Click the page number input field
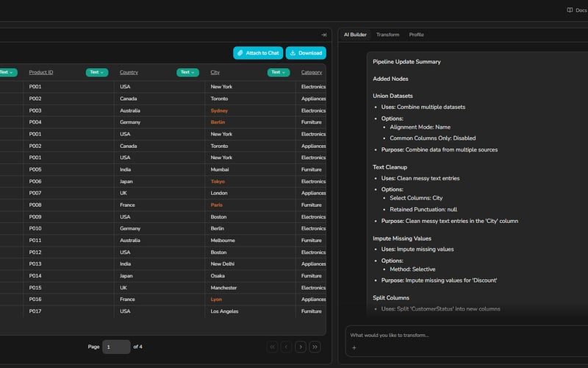 tap(116, 347)
